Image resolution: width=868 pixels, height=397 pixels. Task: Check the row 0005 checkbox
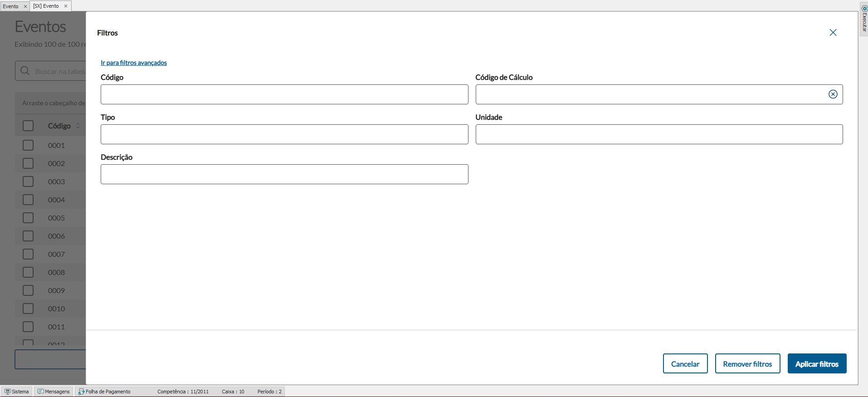tap(28, 218)
